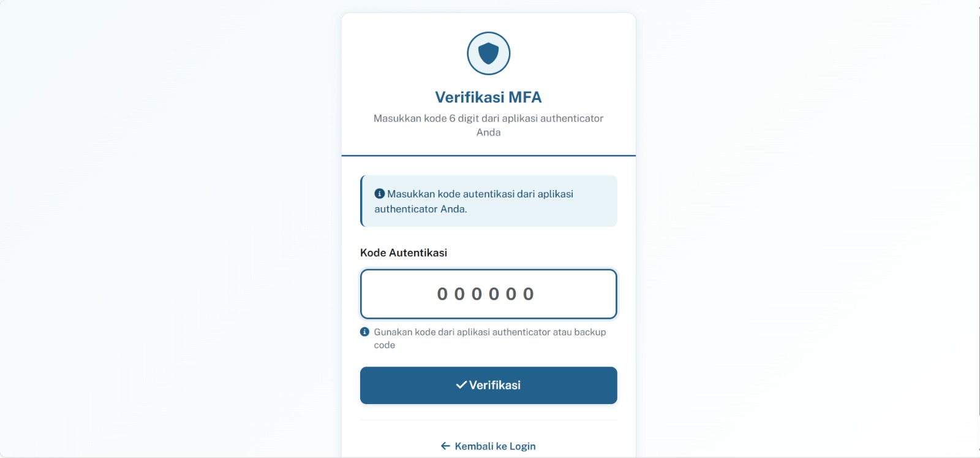Click the info icon beside the backup code hint

(x=364, y=332)
